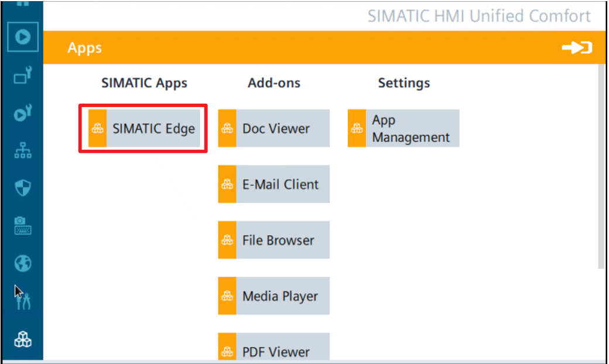Open the security shield icon in sidebar

pyautogui.click(x=22, y=188)
